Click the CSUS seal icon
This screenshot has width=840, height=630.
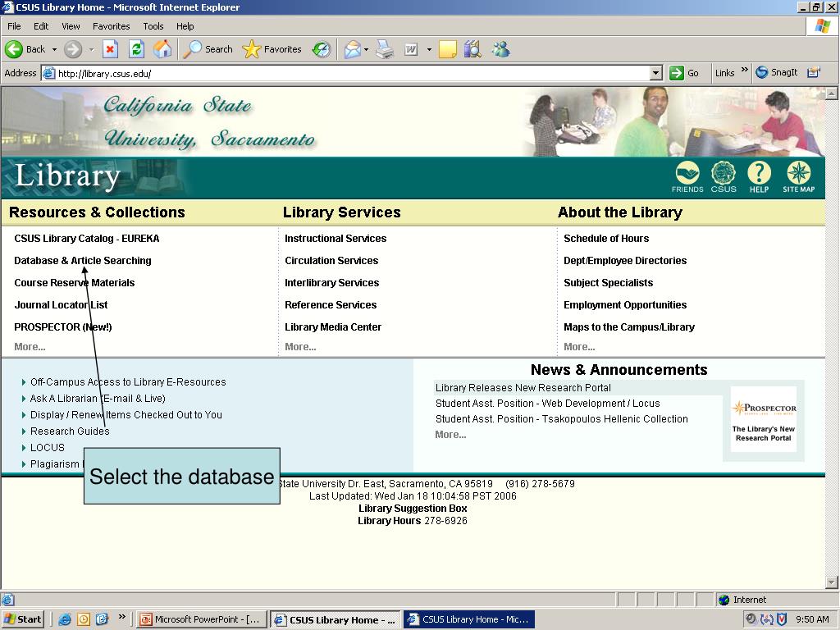724,177
